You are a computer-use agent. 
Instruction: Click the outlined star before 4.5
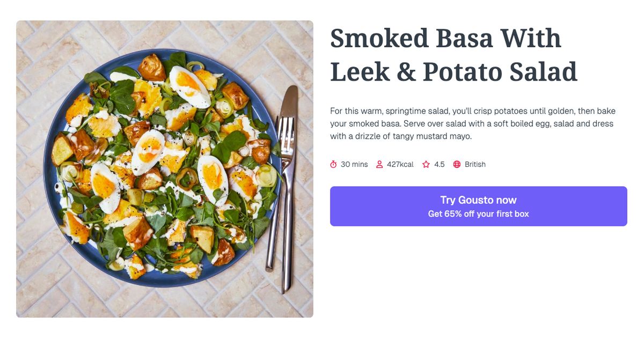coord(426,164)
